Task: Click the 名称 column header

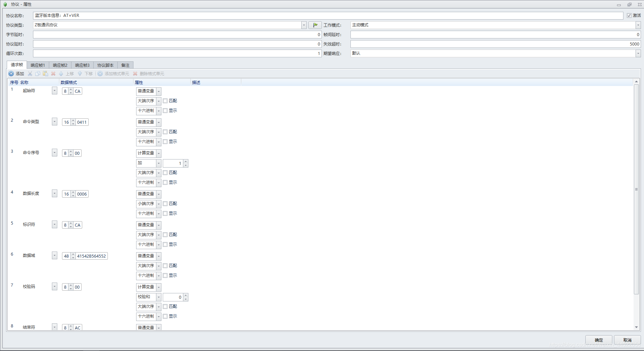Action: click(39, 82)
